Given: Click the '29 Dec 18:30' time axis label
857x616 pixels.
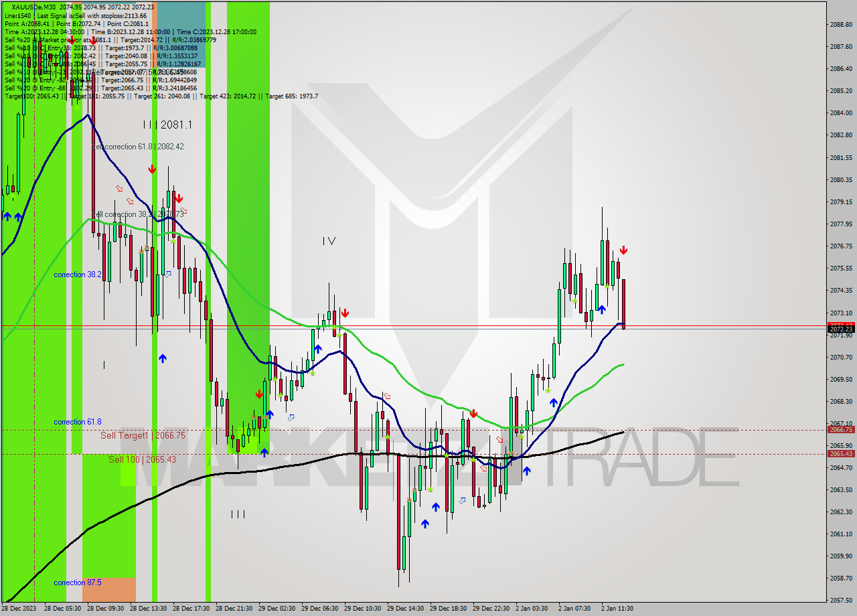Looking at the screenshot, I should [x=448, y=609].
